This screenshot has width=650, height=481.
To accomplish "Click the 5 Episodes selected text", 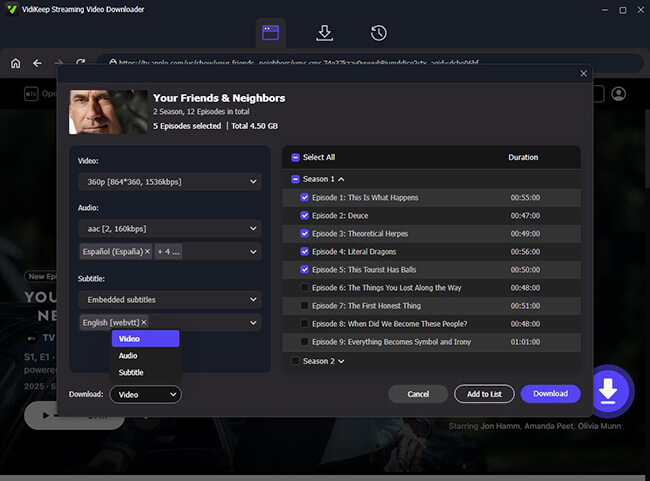I will click(187, 126).
